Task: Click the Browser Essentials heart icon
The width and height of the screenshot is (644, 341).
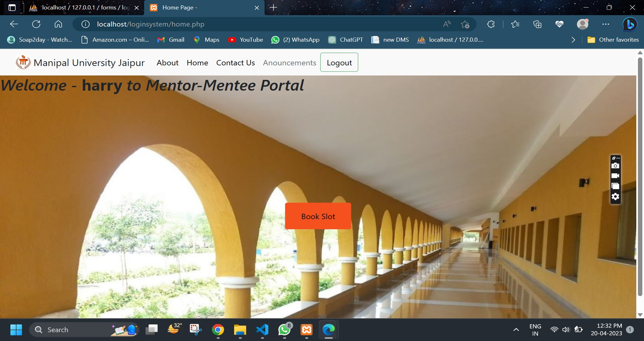Action: point(559,24)
